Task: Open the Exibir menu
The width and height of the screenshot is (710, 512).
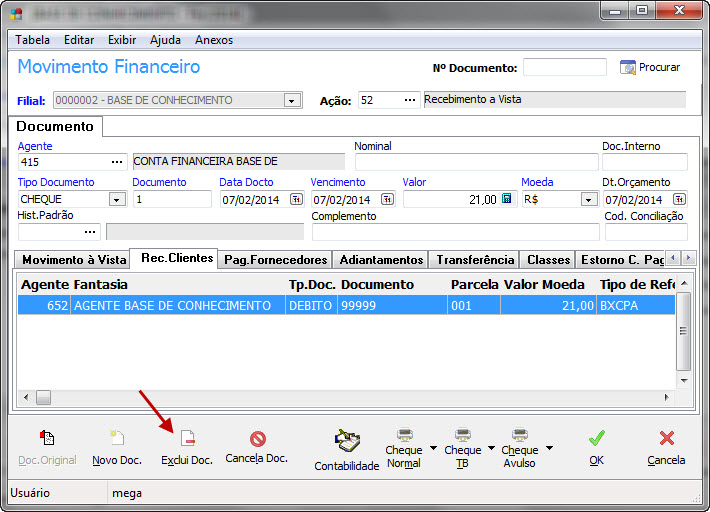Action: [122, 40]
